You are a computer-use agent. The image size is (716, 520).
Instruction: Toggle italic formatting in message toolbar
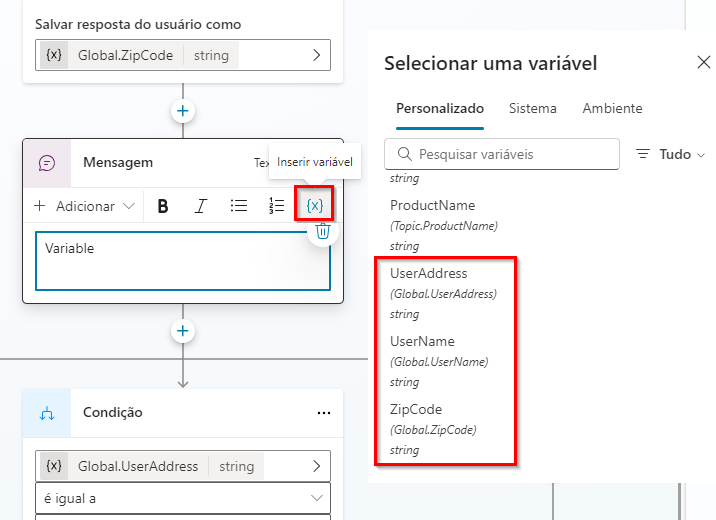point(200,206)
